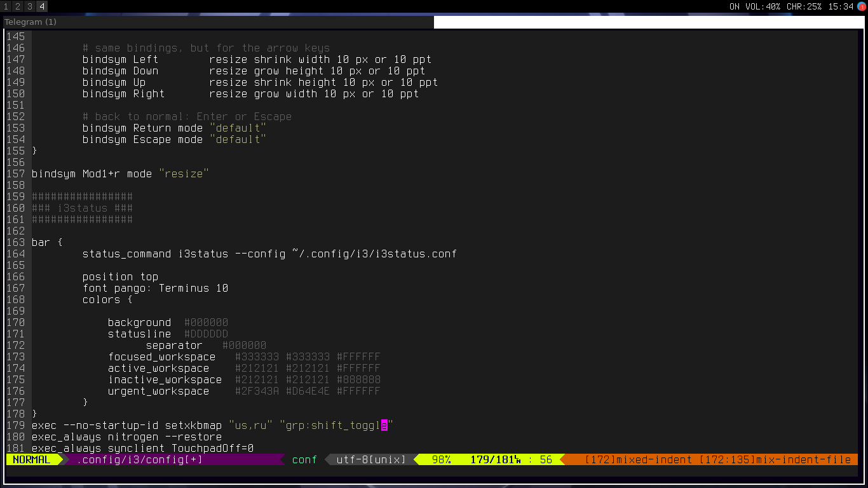Click the comment 'same bindings, but for the arrow keys'
Viewport: 868px width, 488px height.
[206, 48]
